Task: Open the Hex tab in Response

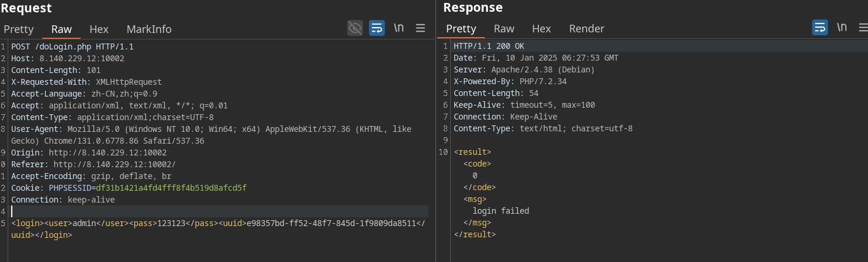Action: pos(541,28)
